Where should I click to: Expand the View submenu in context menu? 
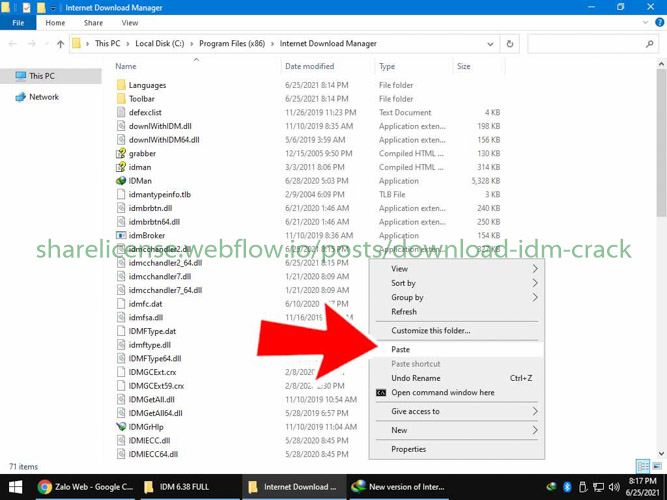pyautogui.click(x=535, y=269)
